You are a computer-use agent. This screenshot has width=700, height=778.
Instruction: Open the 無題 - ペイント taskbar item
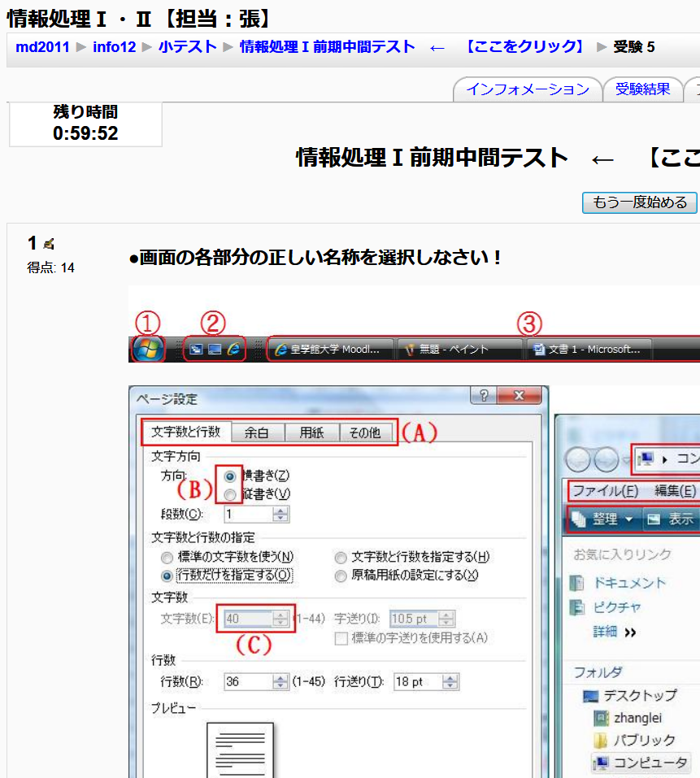click(x=459, y=350)
